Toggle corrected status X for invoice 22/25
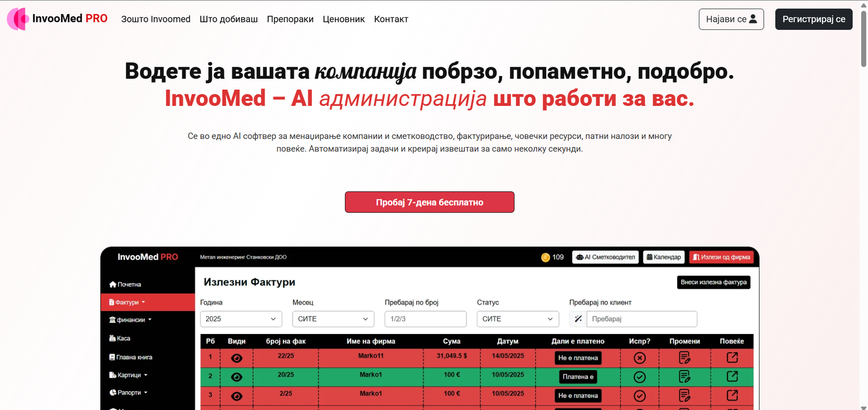The height and width of the screenshot is (410, 868). (640, 358)
